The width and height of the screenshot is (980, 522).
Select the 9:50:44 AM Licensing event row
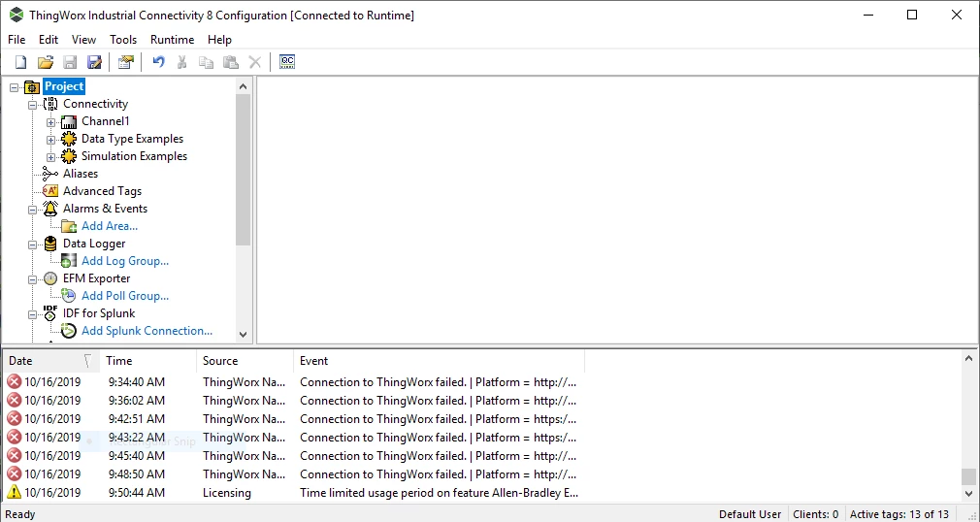[x=294, y=493]
